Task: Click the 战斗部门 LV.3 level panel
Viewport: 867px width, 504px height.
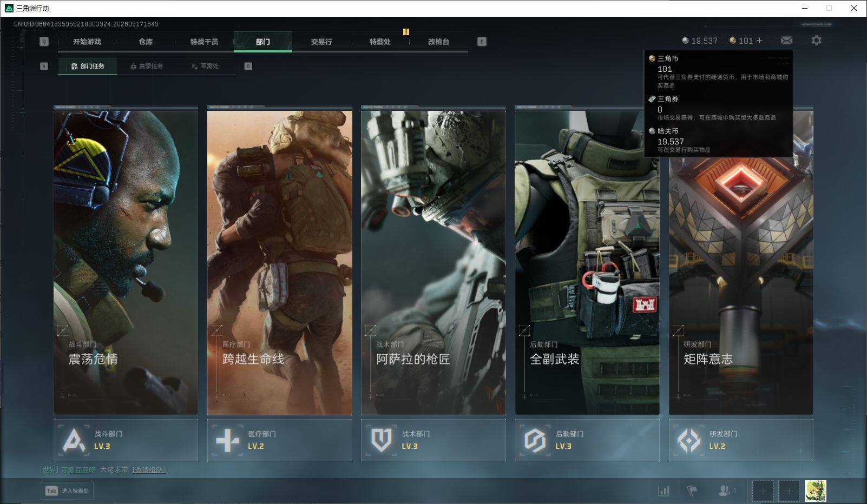Action: click(126, 440)
